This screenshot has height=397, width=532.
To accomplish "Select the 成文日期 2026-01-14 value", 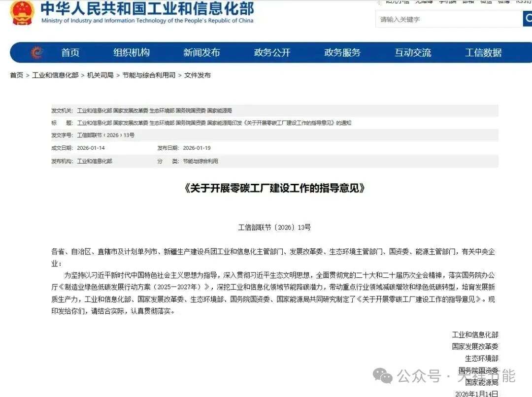I will point(91,148).
